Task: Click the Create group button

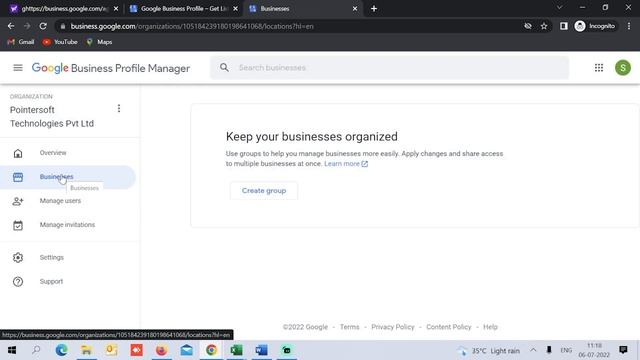Action: [264, 191]
